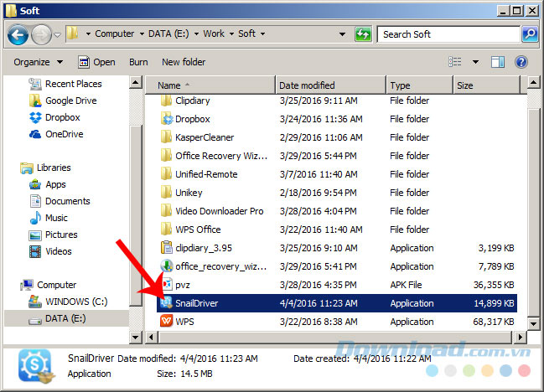Click the folder icon in address bar
The height and width of the screenshot is (392, 544).
click(x=73, y=34)
